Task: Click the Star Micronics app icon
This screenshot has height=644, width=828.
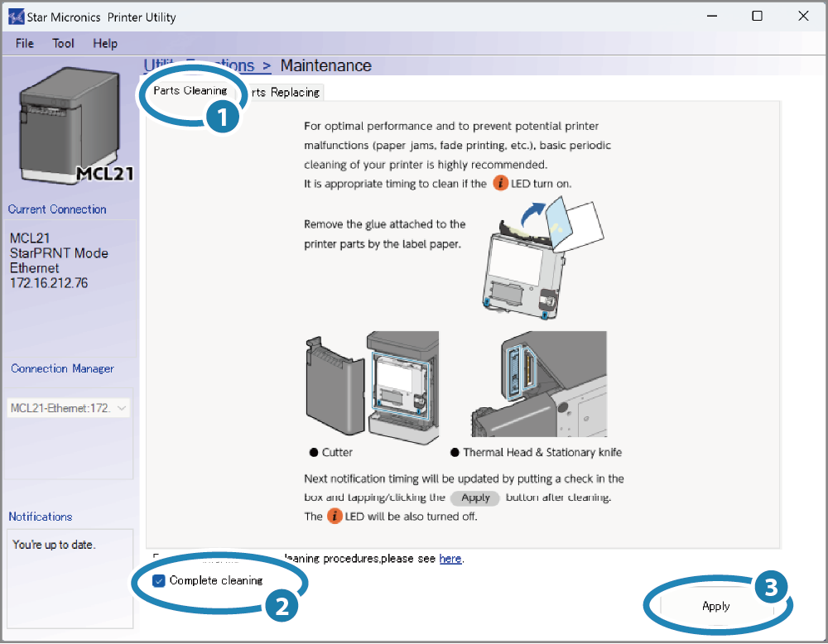Action: (x=16, y=17)
